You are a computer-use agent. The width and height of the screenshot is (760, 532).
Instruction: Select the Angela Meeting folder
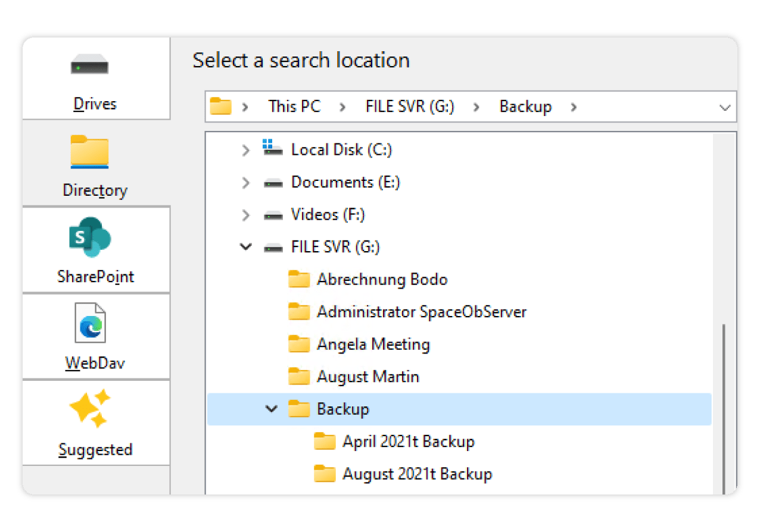[373, 344]
